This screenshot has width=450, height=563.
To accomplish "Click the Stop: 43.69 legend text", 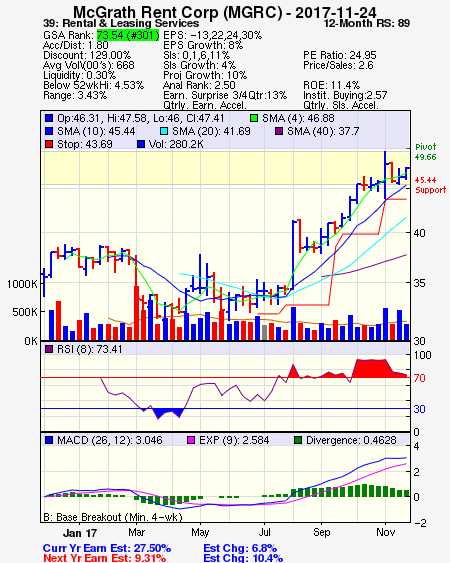I will click(85, 144).
